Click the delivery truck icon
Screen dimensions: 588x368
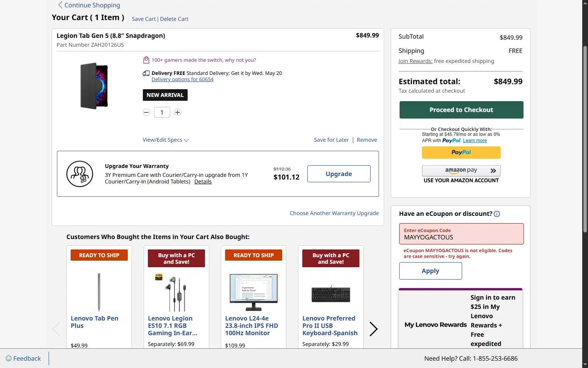point(146,73)
